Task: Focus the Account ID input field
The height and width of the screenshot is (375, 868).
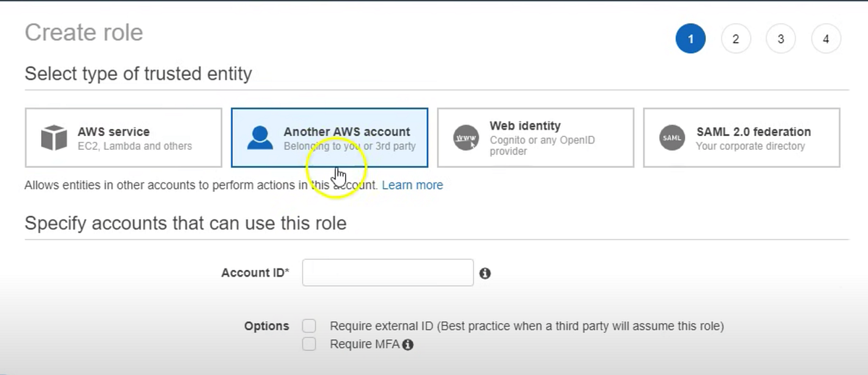Action: (x=388, y=272)
